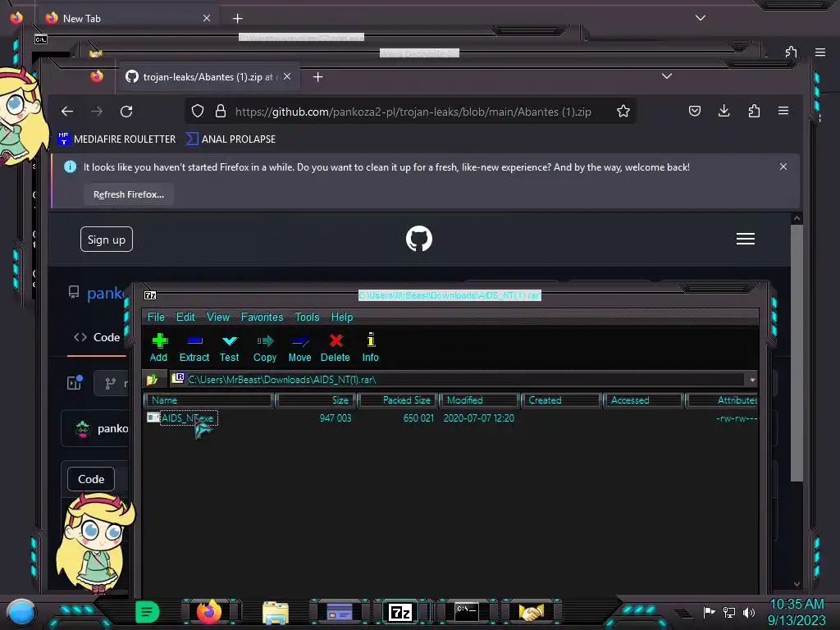Image resolution: width=840 pixels, height=630 pixels.
Task: Open tab list in background Firefox window
Action: coord(701,18)
